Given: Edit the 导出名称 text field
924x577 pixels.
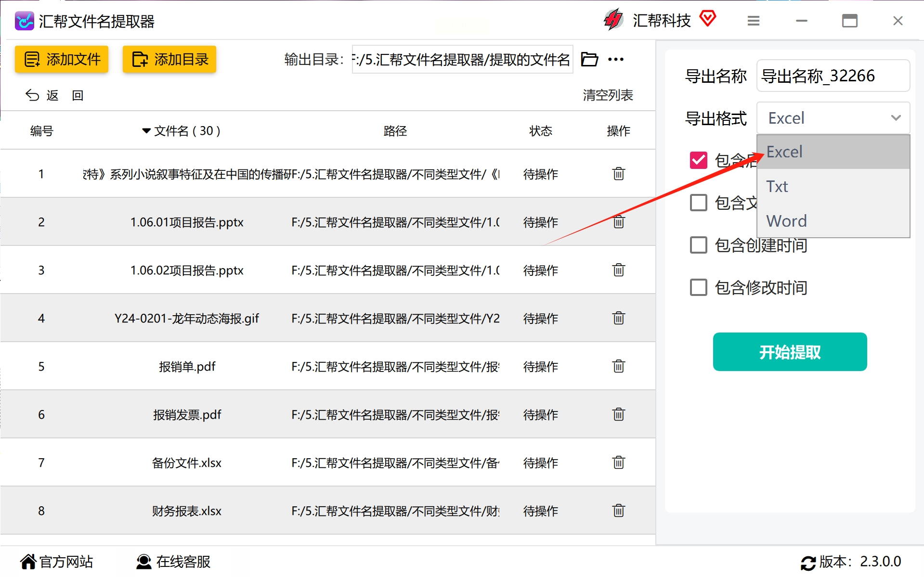Looking at the screenshot, I should [x=833, y=76].
